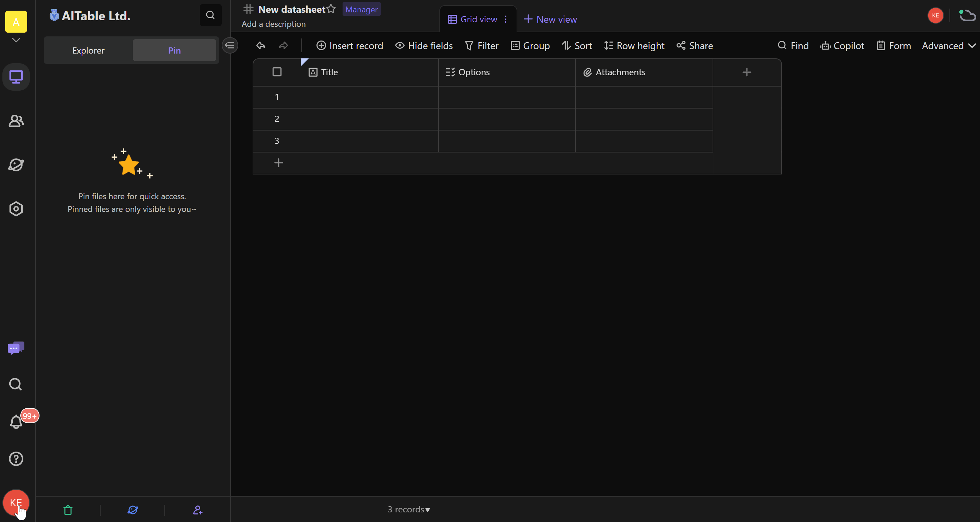The width and height of the screenshot is (980, 522).
Task: Toggle the checkbox in header row
Action: [x=277, y=72]
